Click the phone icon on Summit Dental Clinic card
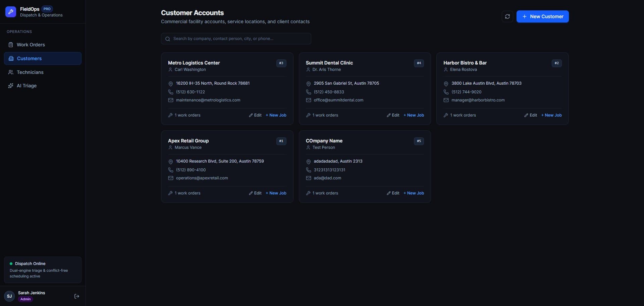 tap(308, 92)
